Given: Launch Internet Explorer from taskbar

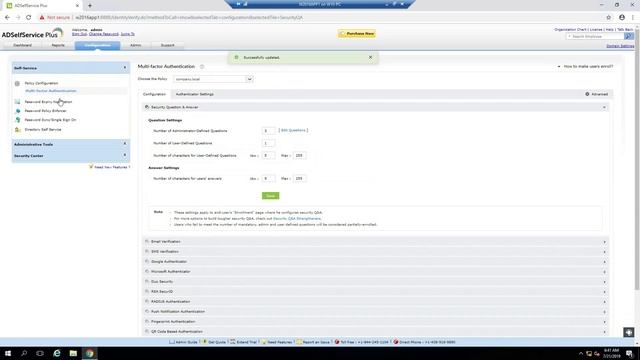Looking at the screenshot, I should [57, 353].
